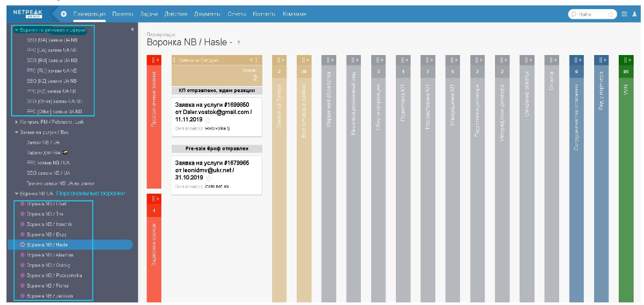Expand the Контроль PM / Polevasha, Lark group
644x305 pixels.
click(16, 122)
